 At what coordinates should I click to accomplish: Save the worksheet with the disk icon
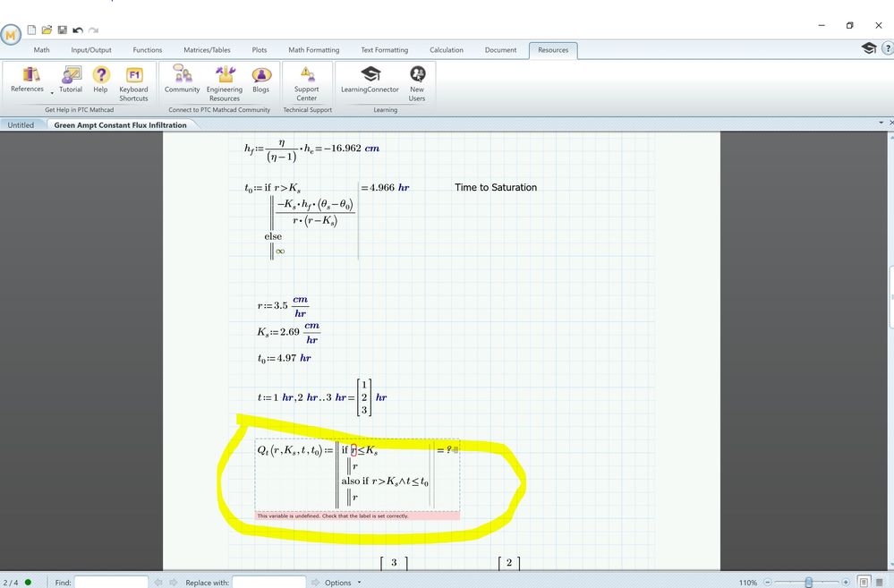62,30
